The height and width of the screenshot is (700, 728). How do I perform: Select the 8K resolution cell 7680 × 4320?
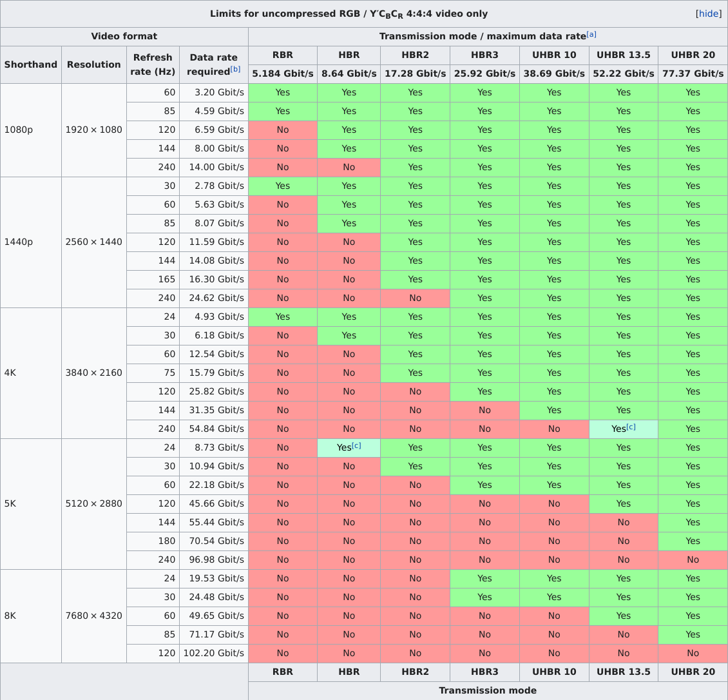click(93, 616)
